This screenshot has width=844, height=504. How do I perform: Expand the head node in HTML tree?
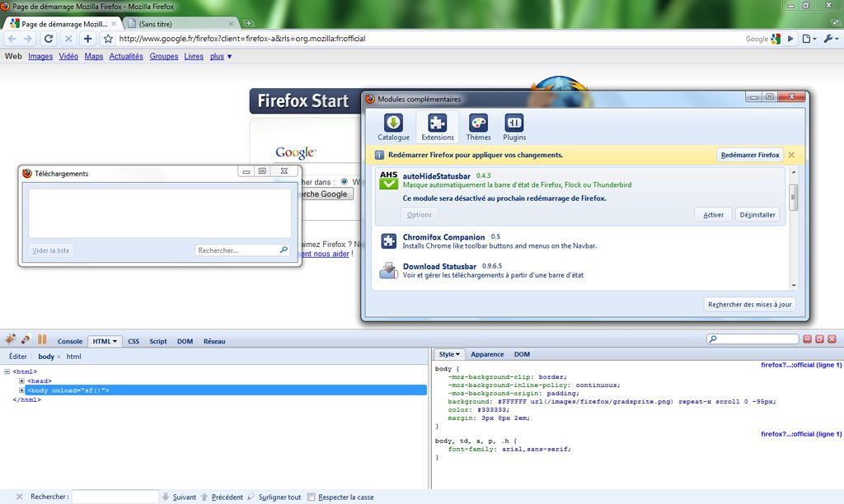(22, 381)
